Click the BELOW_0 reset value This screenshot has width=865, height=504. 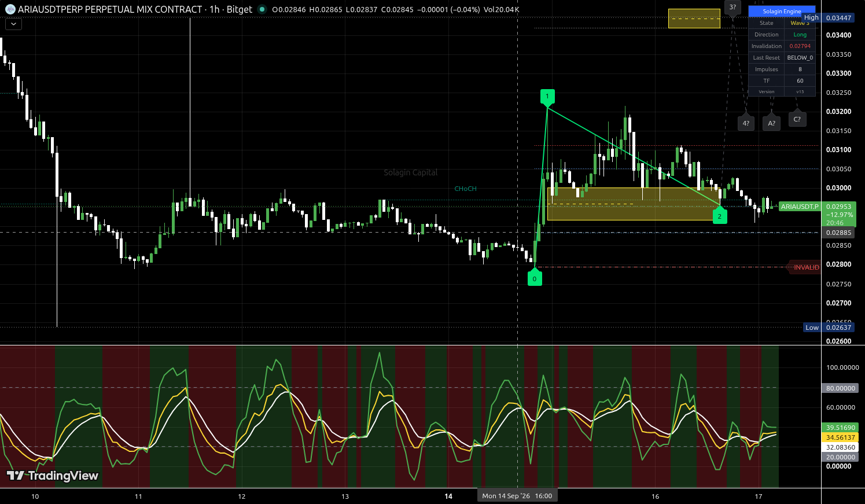[800, 58]
